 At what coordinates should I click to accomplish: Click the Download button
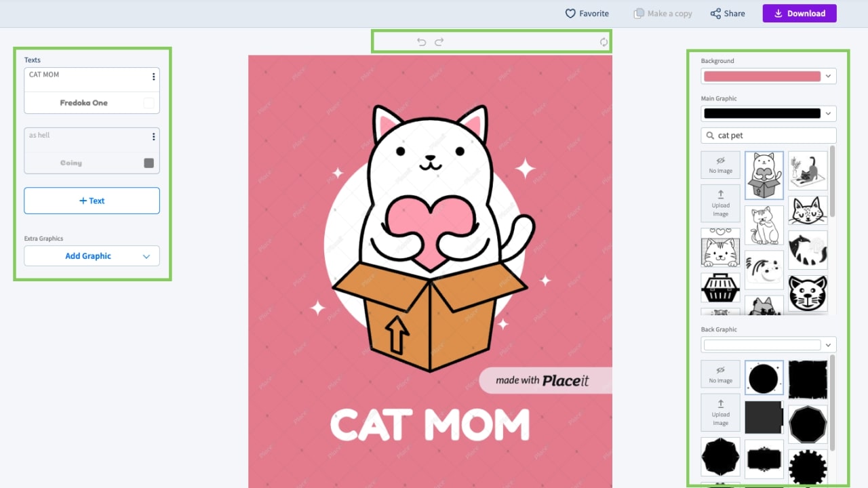coord(800,14)
